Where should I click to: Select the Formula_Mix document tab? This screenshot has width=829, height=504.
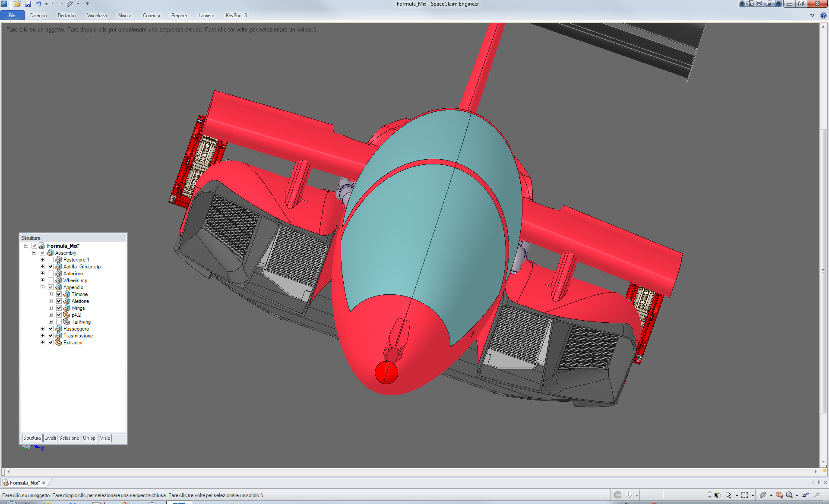tap(25, 483)
